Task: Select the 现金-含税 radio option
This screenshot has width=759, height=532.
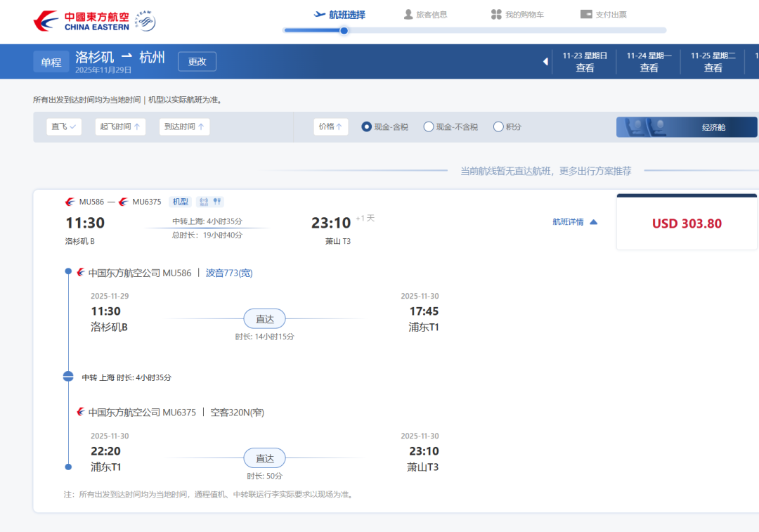Action: (366, 127)
